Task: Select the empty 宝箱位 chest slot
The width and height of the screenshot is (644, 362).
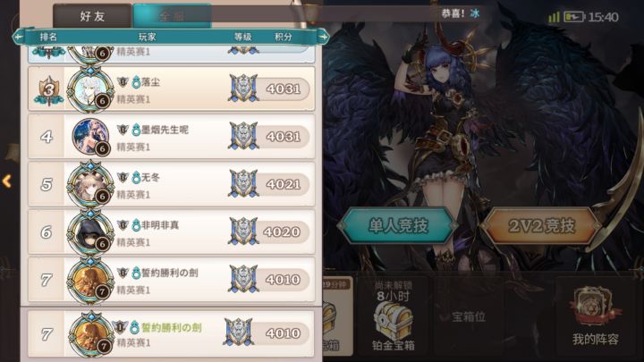Action: tap(469, 316)
